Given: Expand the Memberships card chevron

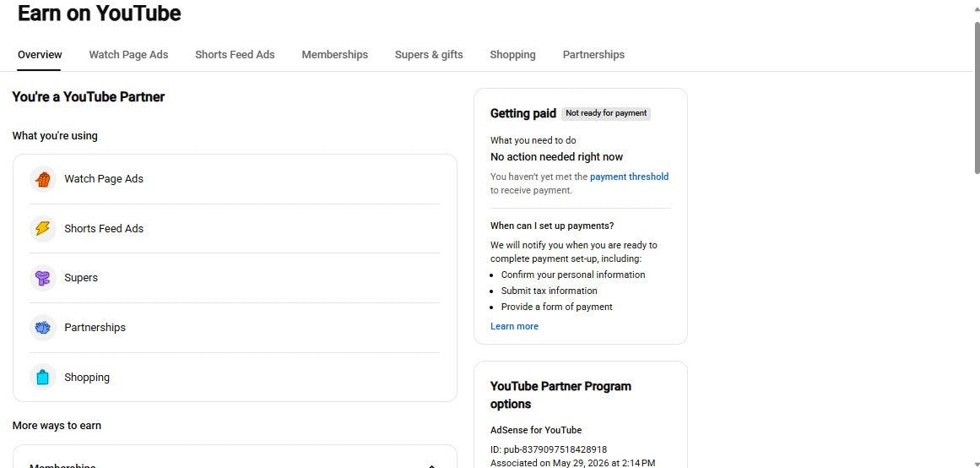Looking at the screenshot, I should point(431,465).
